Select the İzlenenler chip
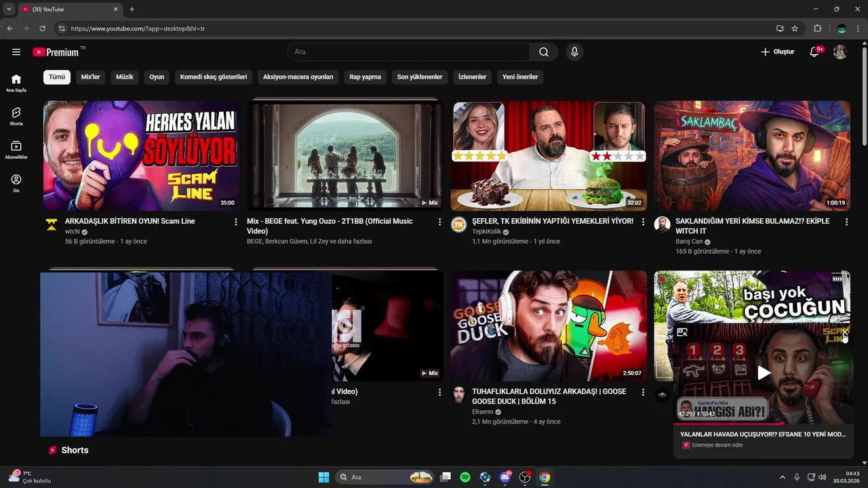868x488 pixels. [x=472, y=77]
